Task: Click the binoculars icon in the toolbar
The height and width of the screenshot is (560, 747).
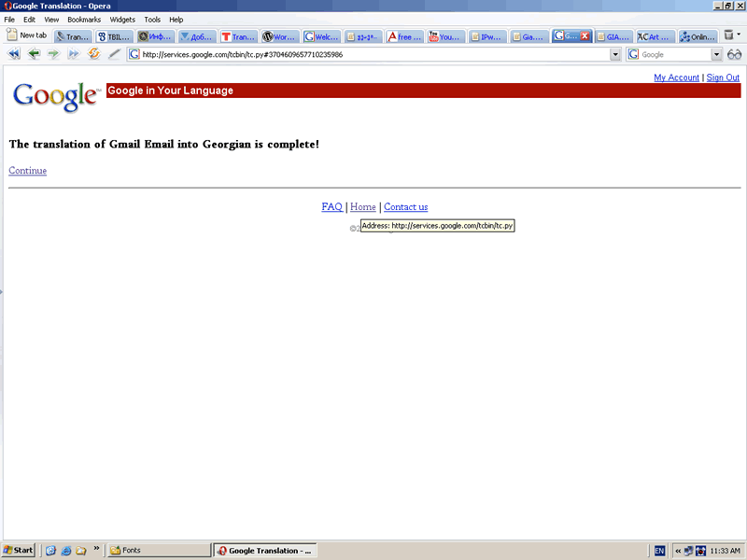Action: 734,54
